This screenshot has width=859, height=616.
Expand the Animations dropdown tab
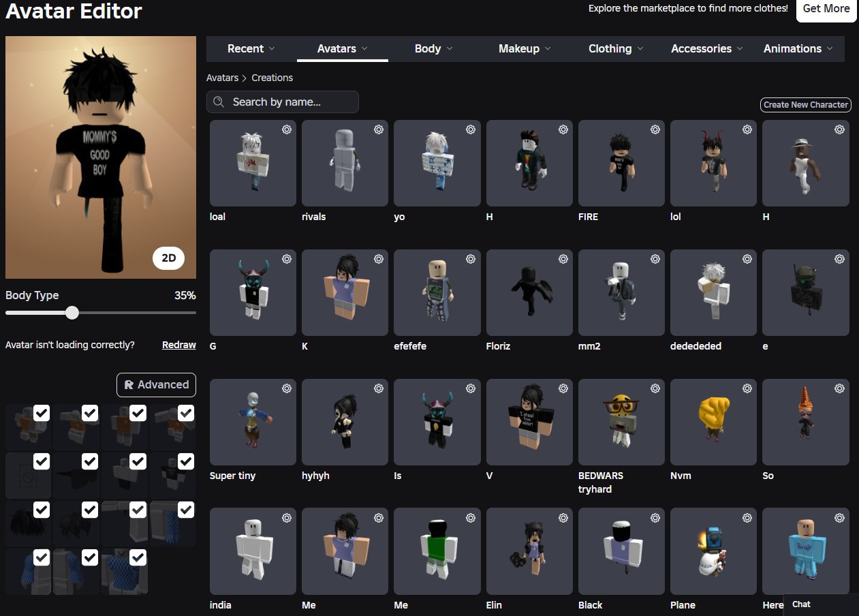(x=798, y=48)
